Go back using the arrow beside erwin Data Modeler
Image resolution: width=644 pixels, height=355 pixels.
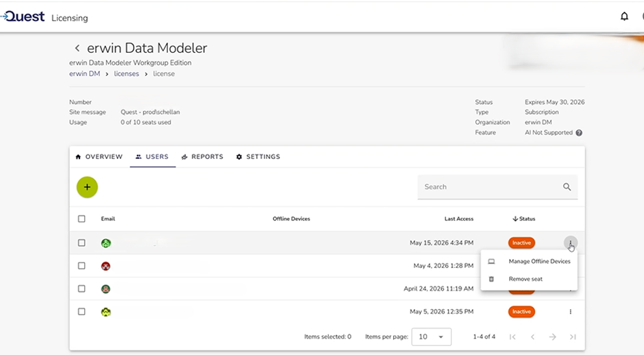point(77,48)
